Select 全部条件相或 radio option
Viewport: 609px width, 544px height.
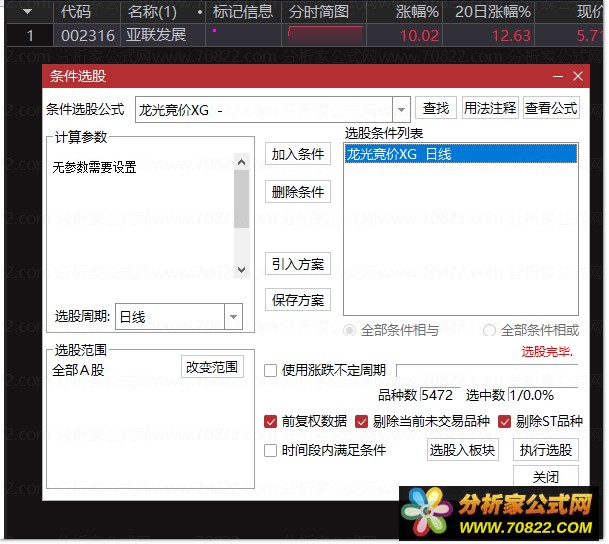(x=531, y=330)
